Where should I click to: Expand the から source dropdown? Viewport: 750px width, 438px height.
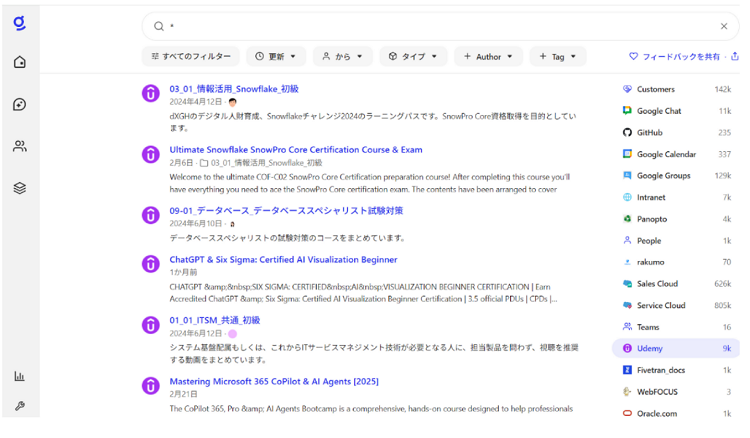tap(343, 57)
